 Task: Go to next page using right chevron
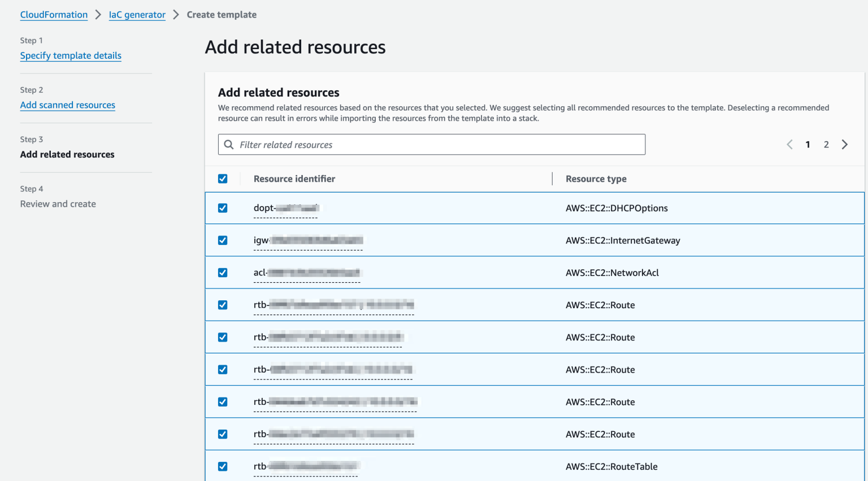(x=844, y=145)
